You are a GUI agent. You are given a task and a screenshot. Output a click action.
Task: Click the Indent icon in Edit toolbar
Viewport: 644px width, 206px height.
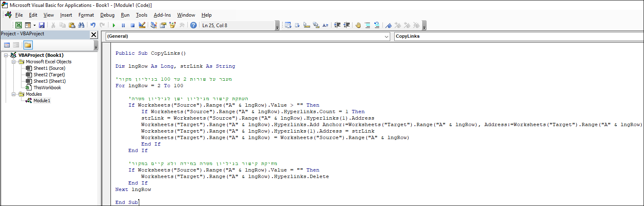(337, 25)
